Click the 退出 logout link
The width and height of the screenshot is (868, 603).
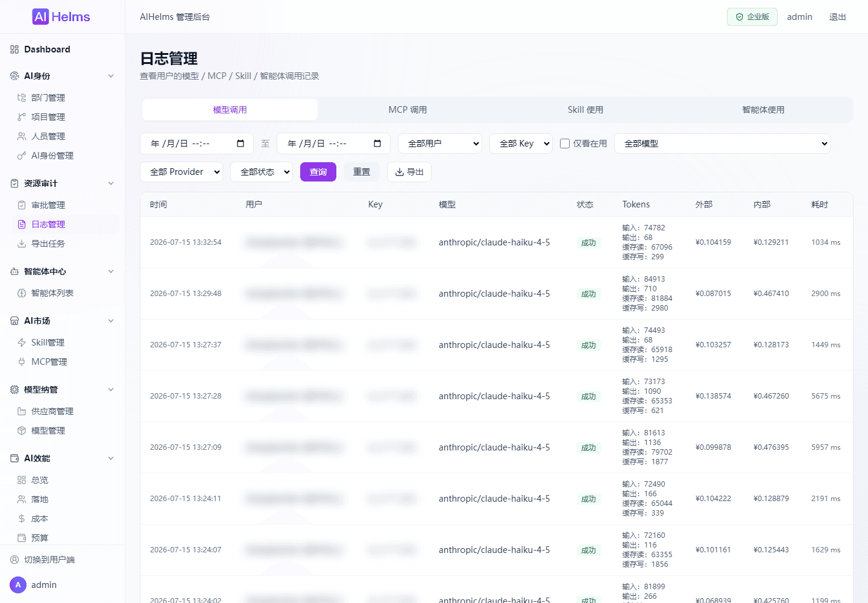pos(838,17)
